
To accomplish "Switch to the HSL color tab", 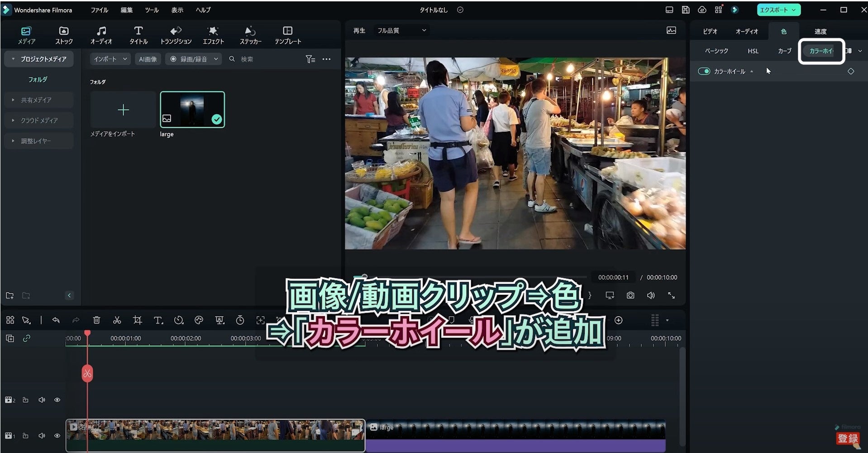I will click(753, 51).
